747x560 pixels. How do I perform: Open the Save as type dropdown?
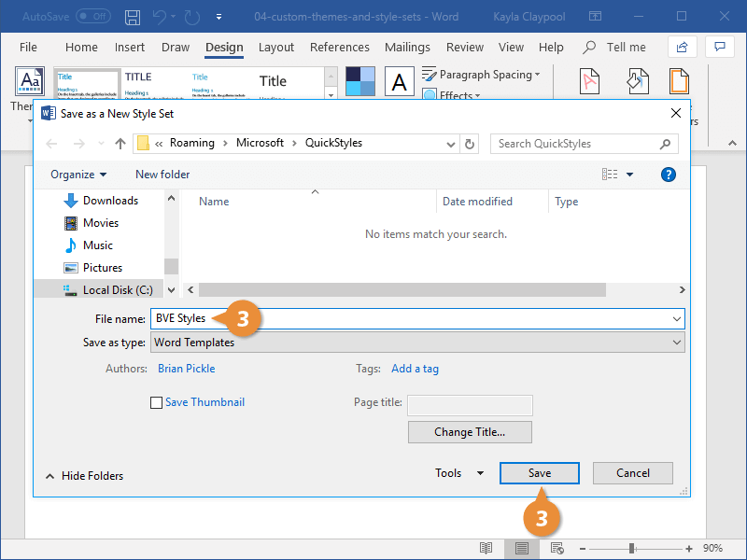tap(677, 342)
